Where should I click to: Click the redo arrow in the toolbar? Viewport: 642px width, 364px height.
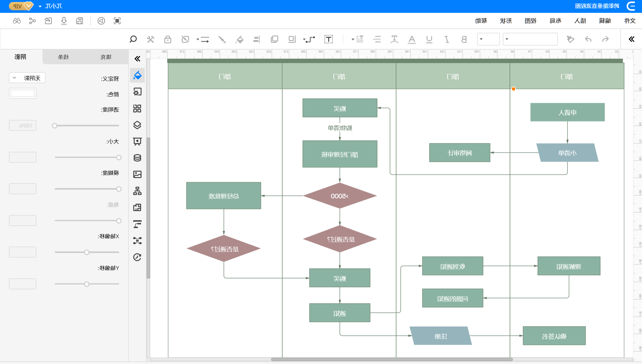(588, 39)
